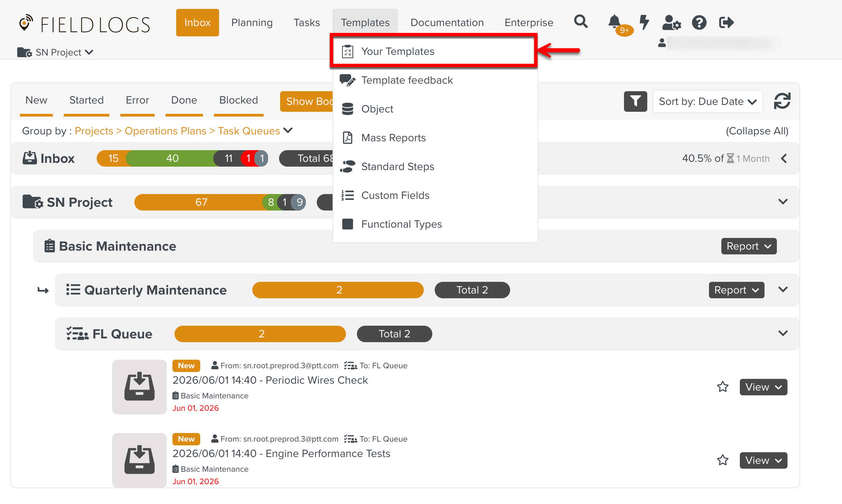The height and width of the screenshot is (504, 842).
Task: Click the logout arrow icon
Action: click(x=726, y=23)
